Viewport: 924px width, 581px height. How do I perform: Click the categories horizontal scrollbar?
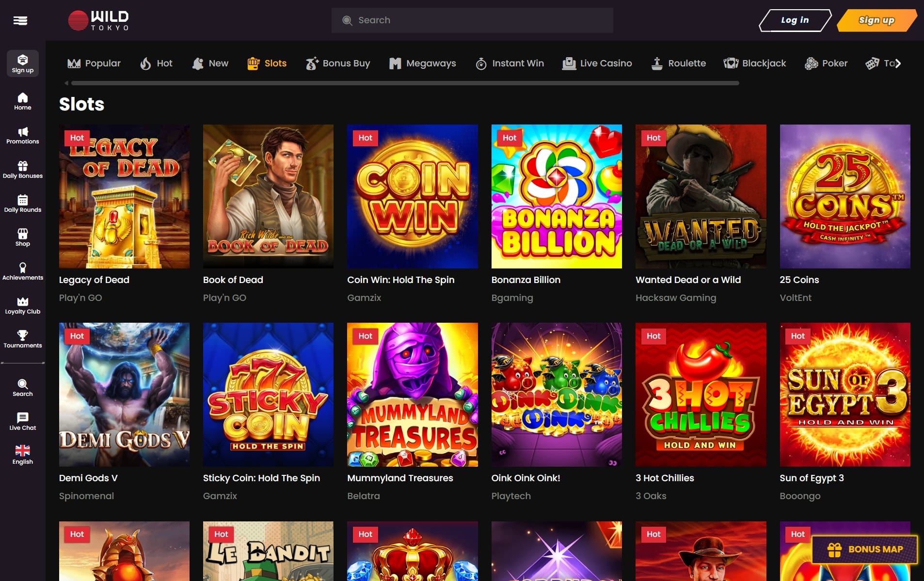[405, 83]
